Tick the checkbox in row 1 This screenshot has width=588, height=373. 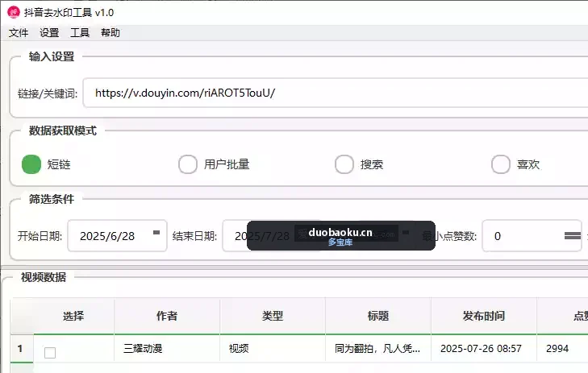tap(50, 352)
